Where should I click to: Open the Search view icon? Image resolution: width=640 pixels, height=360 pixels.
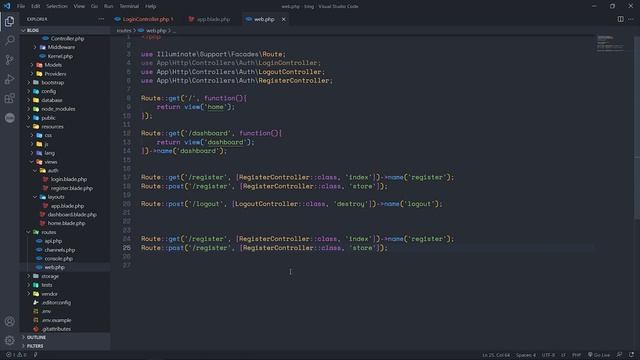point(9,40)
